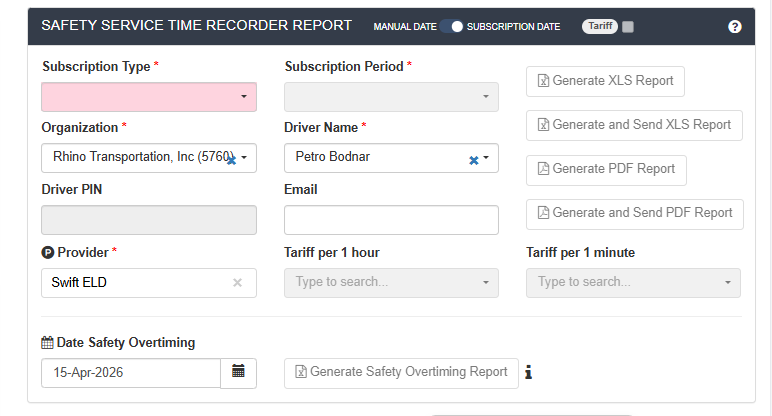
Task: Click the Provider P icon
Action: click(x=47, y=253)
